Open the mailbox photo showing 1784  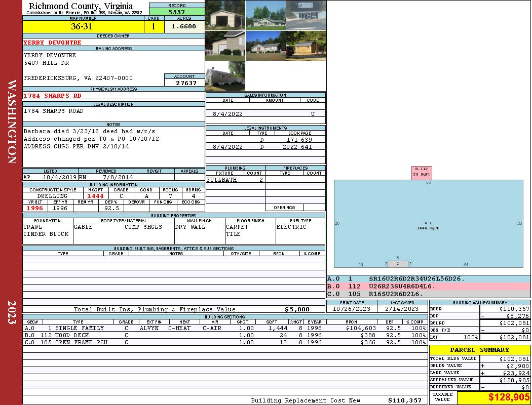306,15
